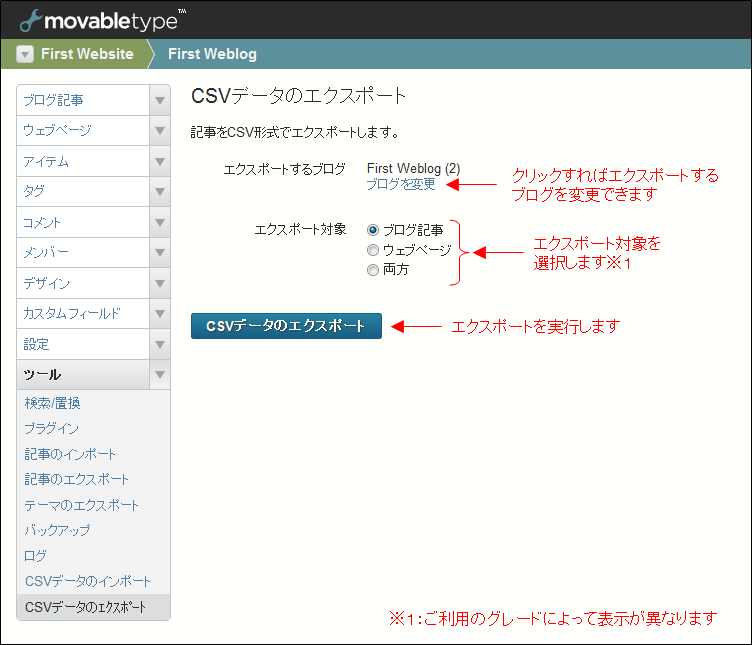
Task: Expand the タグ menu arrow
Action: 160,192
